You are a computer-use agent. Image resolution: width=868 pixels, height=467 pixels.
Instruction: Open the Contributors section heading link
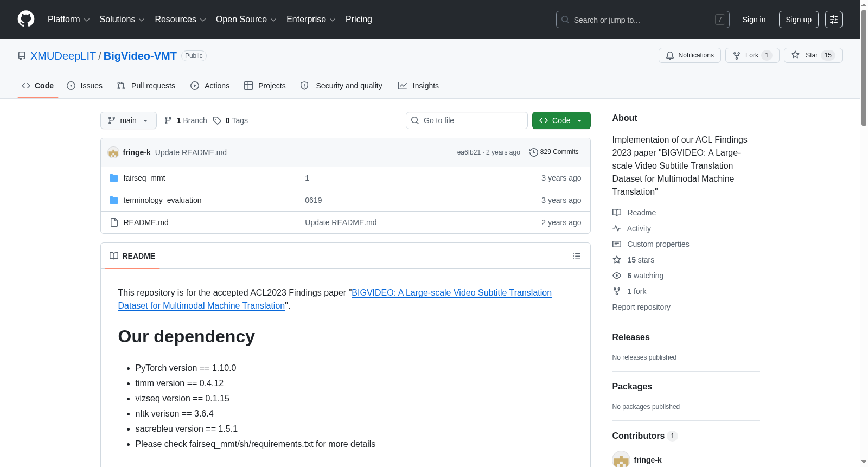tap(644, 436)
